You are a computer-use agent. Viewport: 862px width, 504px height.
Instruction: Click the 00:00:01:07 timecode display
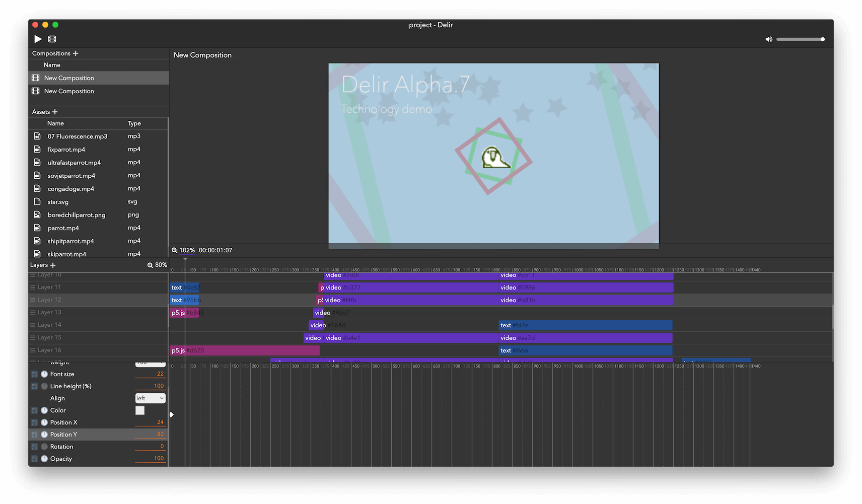(x=215, y=250)
